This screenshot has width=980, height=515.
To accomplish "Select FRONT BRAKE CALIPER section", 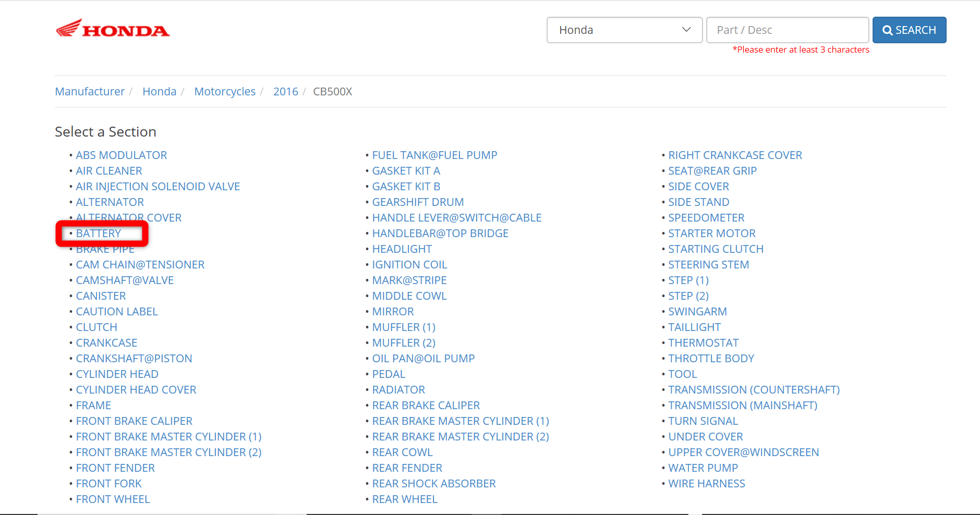I will [x=134, y=421].
